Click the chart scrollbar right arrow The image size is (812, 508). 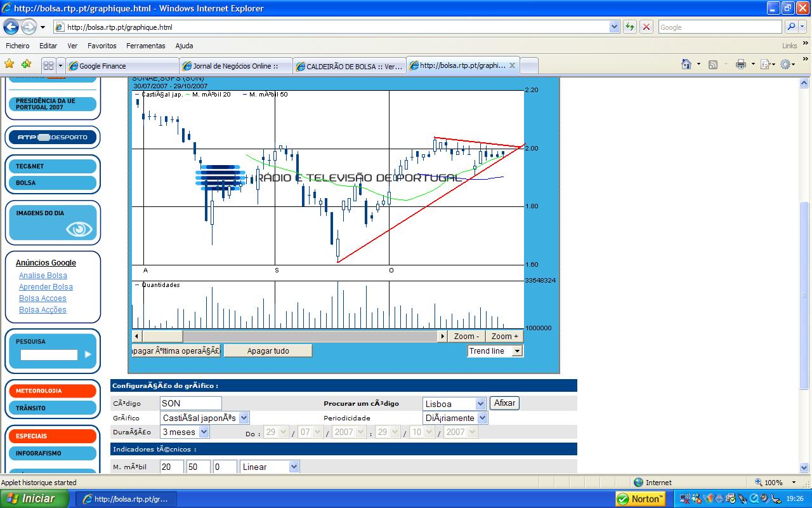point(443,336)
